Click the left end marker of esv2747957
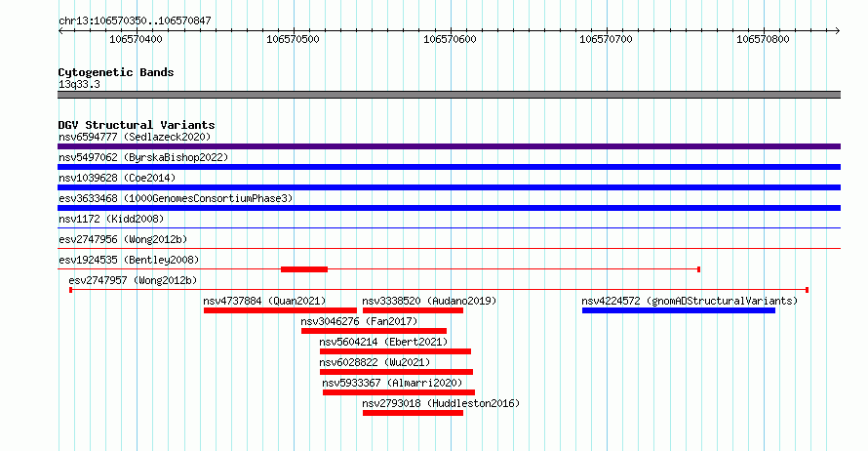This screenshot has width=868, height=451. (71, 290)
